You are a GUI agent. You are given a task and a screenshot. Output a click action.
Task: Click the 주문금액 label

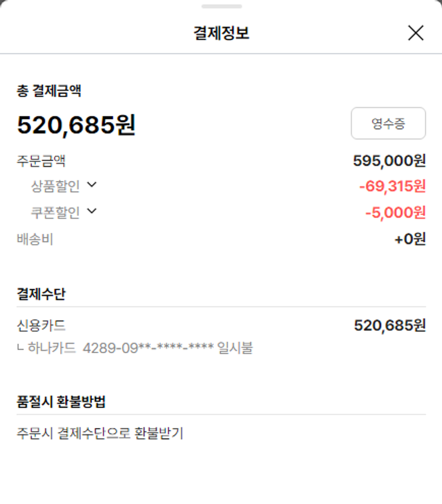click(41, 160)
